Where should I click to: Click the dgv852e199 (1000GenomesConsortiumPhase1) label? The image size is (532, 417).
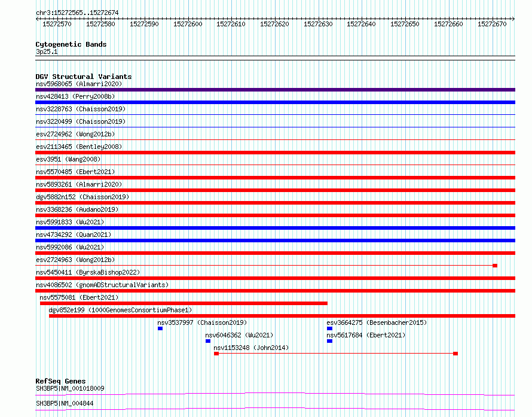120,310
